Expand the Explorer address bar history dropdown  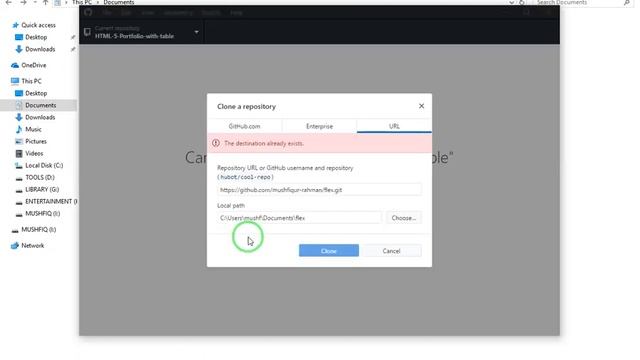point(511,2)
